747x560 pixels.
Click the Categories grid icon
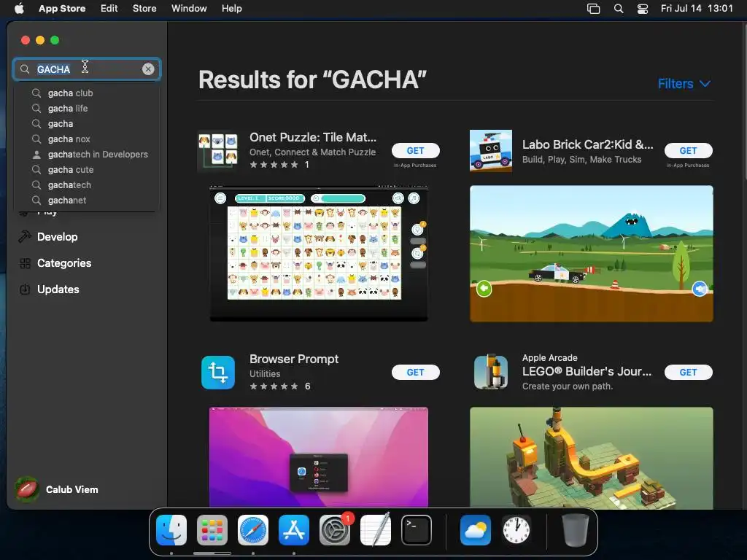[x=25, y=262]
